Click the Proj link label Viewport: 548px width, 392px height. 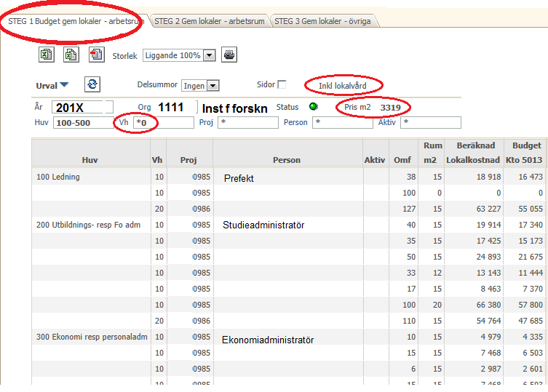pos(206,123)
